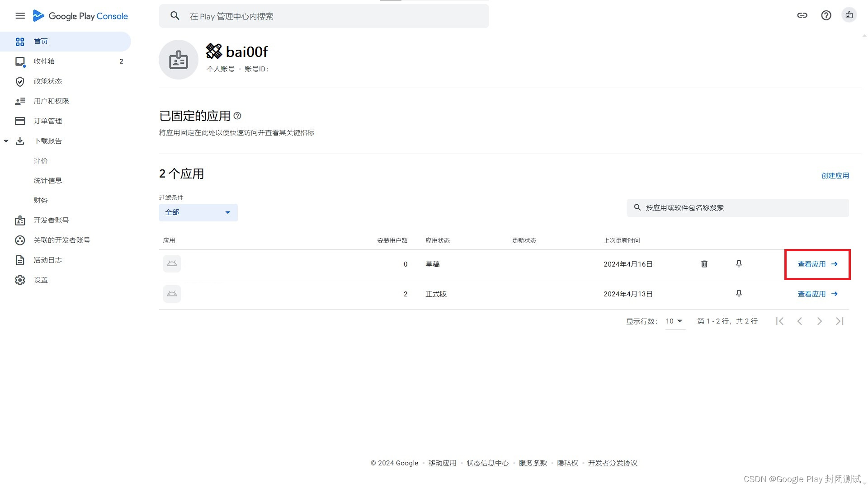
Task: Click the copy link icon in header
Action: click(802, 15)
